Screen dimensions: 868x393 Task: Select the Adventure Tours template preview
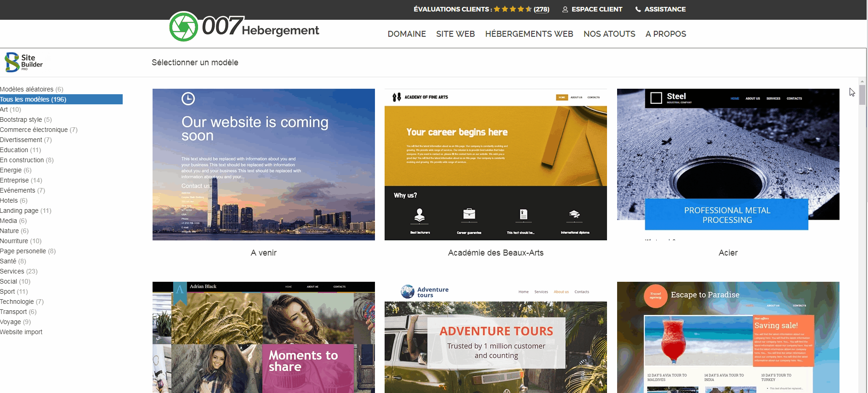(x=495, y=337)
